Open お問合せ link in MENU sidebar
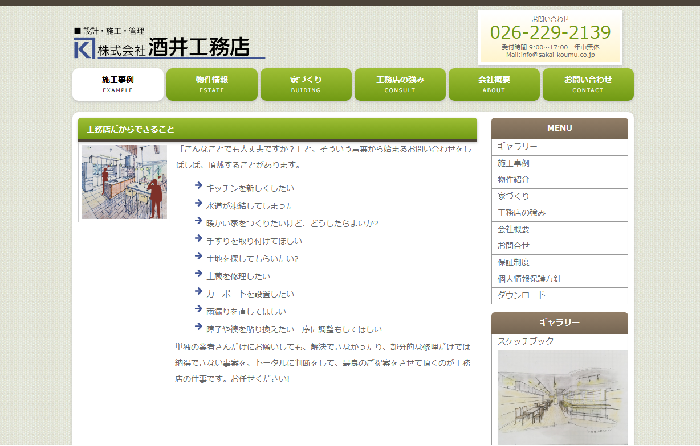700x446 pixels. tap(513, 246)
